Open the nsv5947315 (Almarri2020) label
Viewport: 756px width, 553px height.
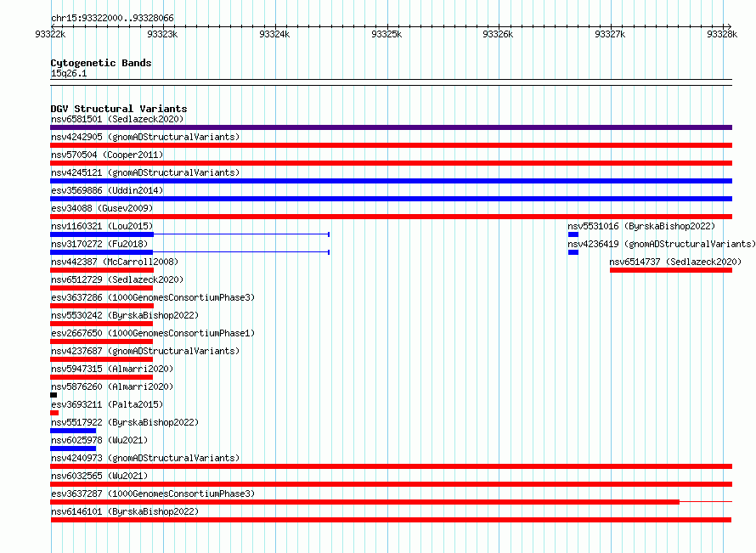pyautogui.click(x=112, y=369)
